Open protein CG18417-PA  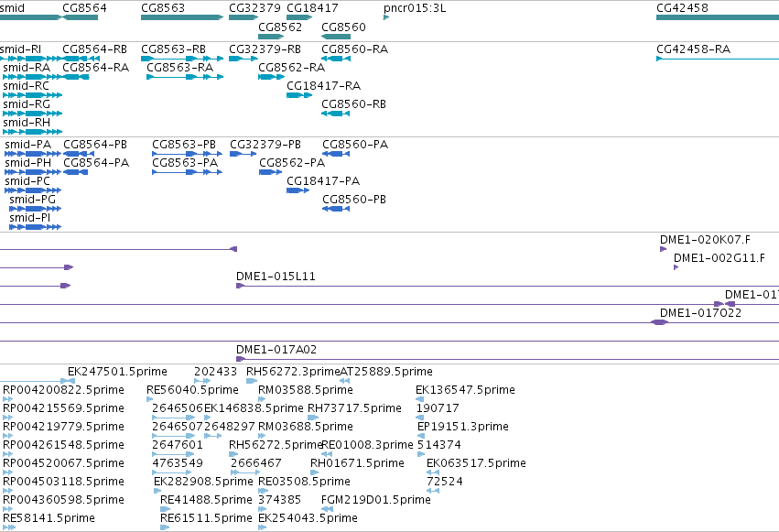point(323,181)
